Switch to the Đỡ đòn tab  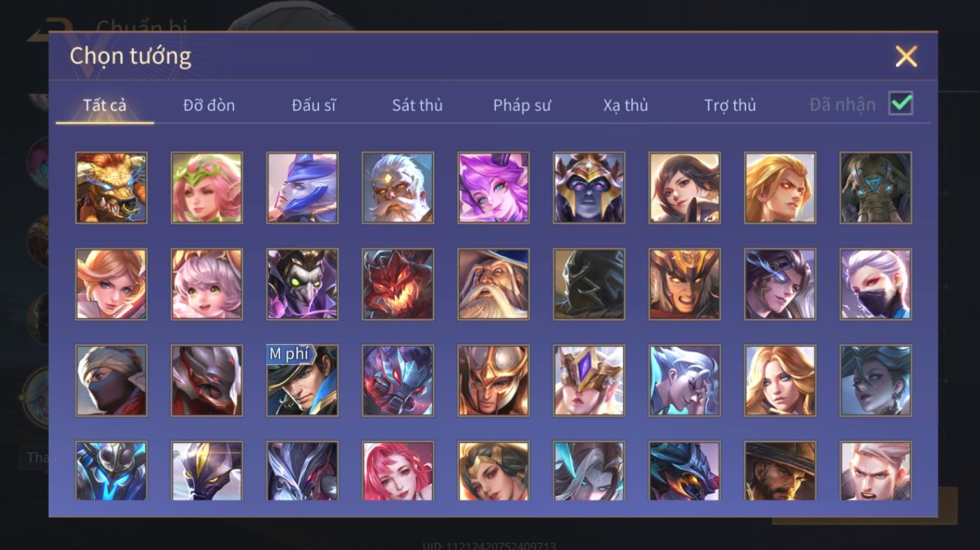pyautogui.click(x=209, y=105)
